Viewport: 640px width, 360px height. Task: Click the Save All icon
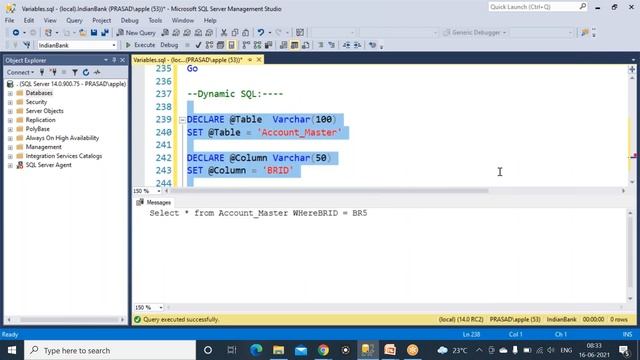[105, 33]
